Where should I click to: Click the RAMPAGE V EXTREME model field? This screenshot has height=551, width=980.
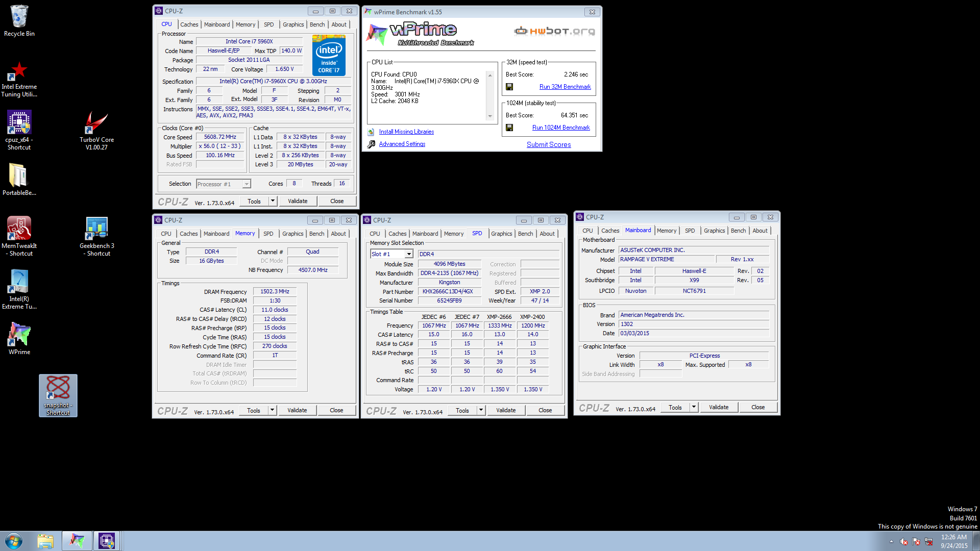click(x=667, y=260)
